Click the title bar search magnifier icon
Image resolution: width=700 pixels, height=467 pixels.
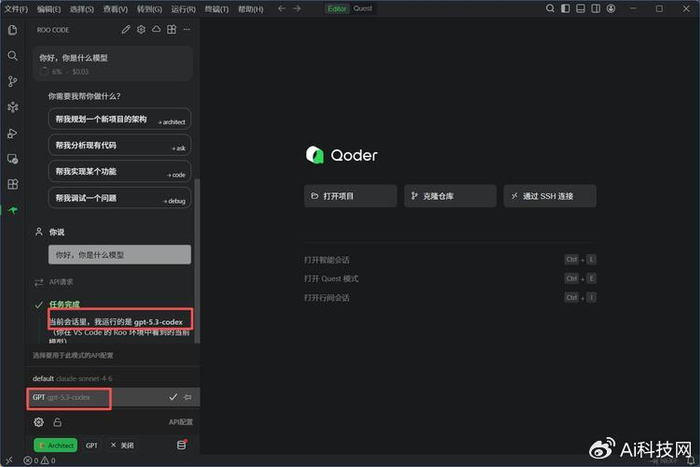pos(550,8)
